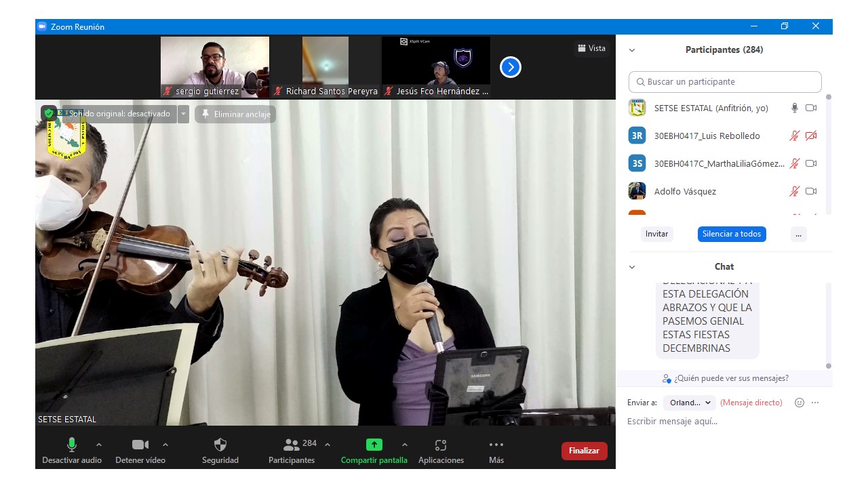Toggle Sonido original: desactivado button

pos(116,114)
